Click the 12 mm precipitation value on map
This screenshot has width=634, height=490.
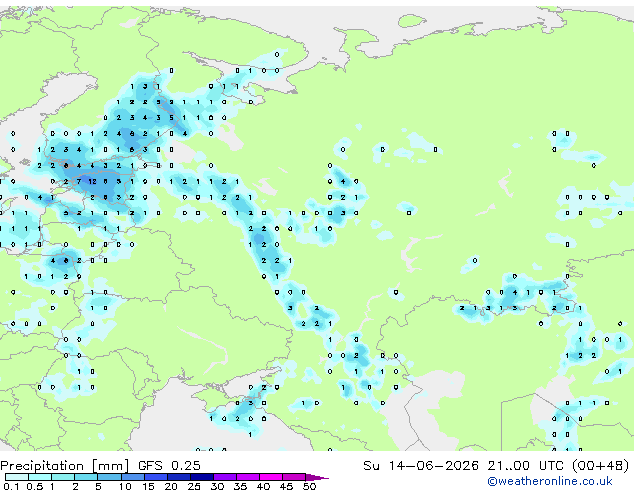click(x=93, y=182)
